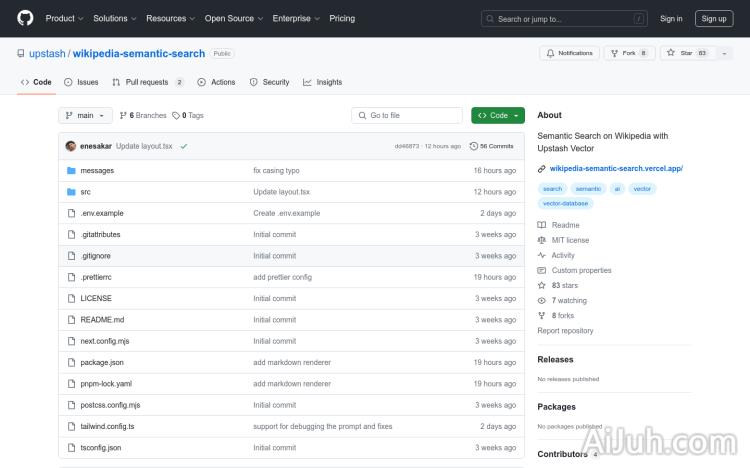The width and height of the screenshot is (750, 468).
Task: Open the next.config.mjs file
Action: click(x=105, y=341)
